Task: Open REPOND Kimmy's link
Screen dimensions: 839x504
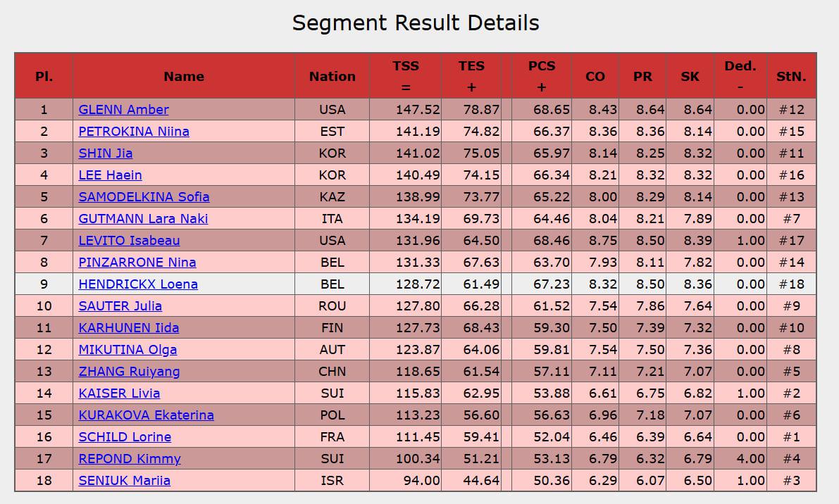Action: [130, 459]
